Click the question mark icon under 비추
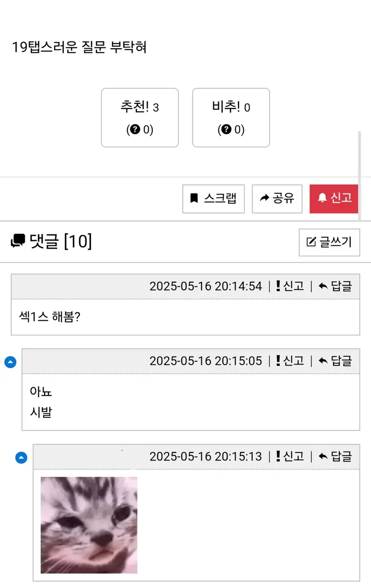 (226, 129)
